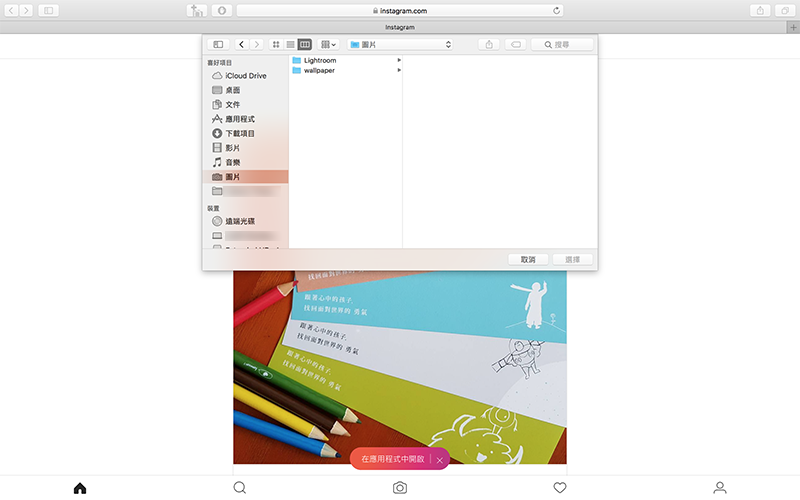The width and height of the screenshot is (800, 500).
Task: Switch file dialog to icon view
Action: [x=276, y=45]
